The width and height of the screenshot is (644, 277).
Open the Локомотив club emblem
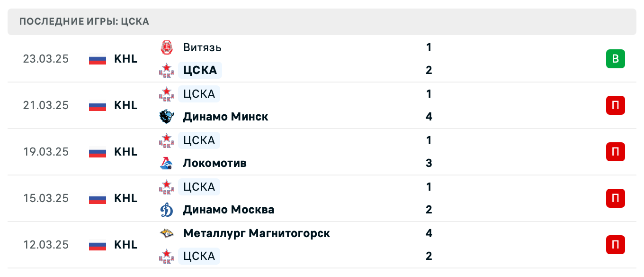pyautogui.click(x=166, y=163)
